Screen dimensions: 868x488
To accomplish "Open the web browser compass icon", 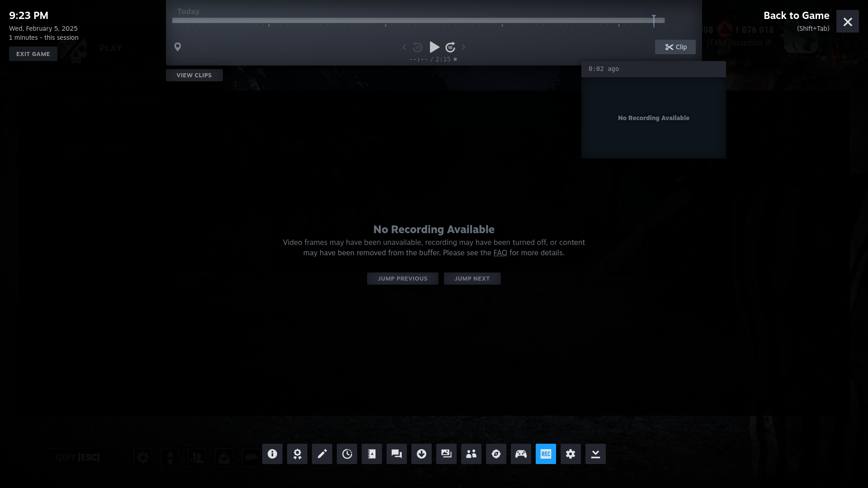I will point(496,454).
